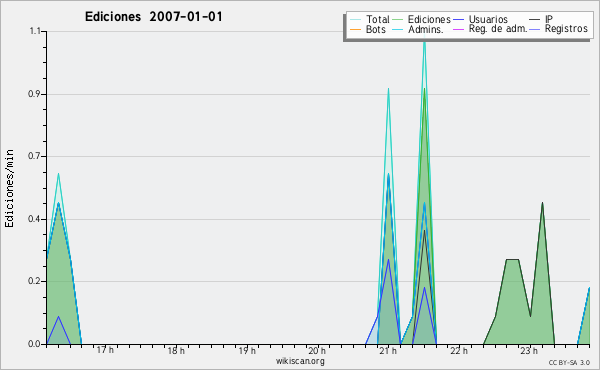600x370 pixels.
Task: Click the Bots legend entry
Action: tap(368, 29)
